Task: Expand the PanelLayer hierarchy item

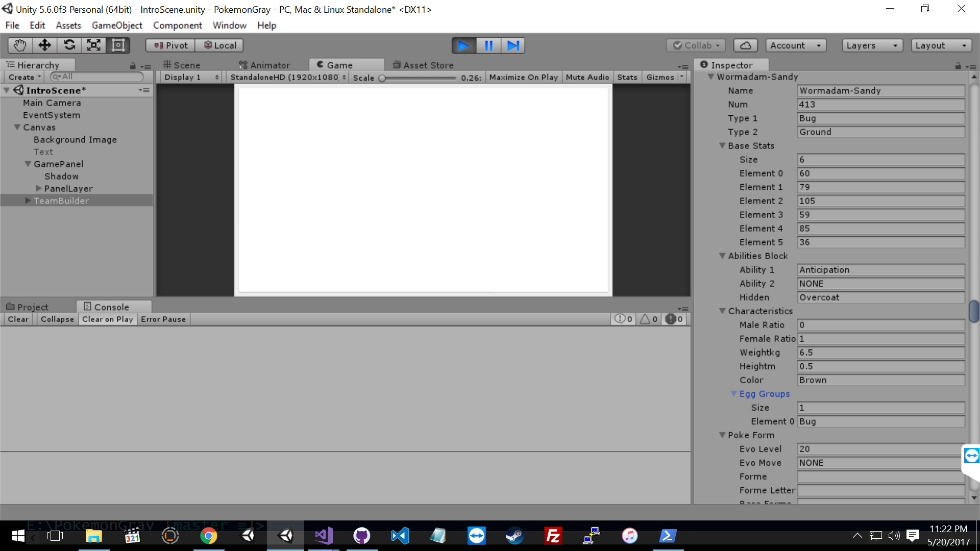Action: 39,188
